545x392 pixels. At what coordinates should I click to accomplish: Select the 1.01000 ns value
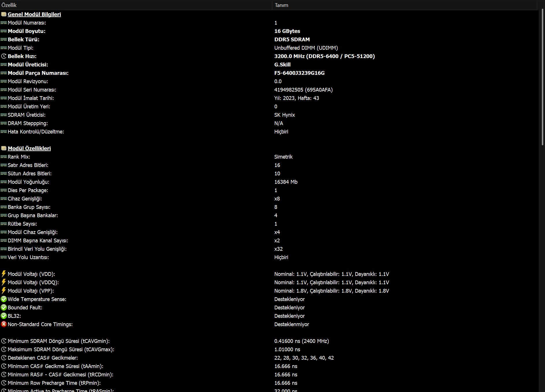click(x=287, y=349)
